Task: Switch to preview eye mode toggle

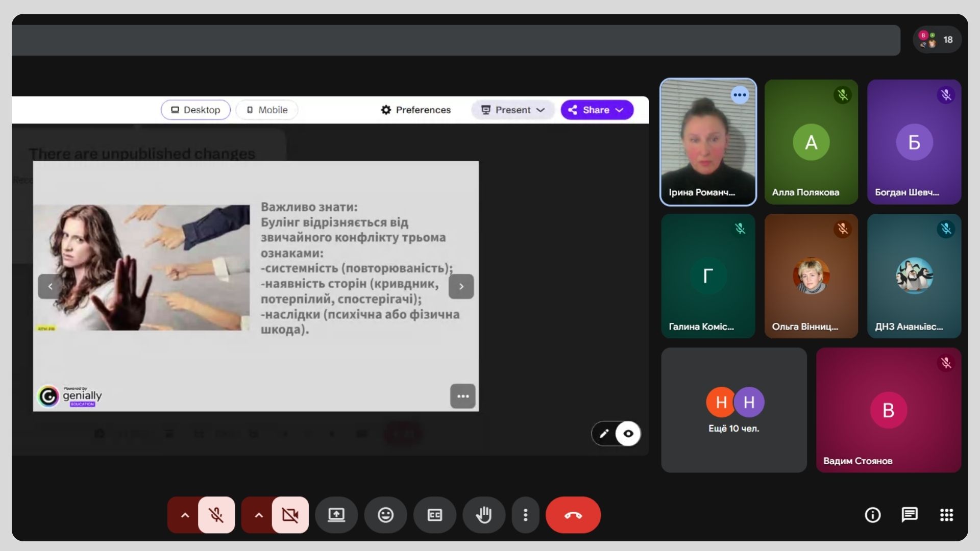Action: tap(628, 434)
